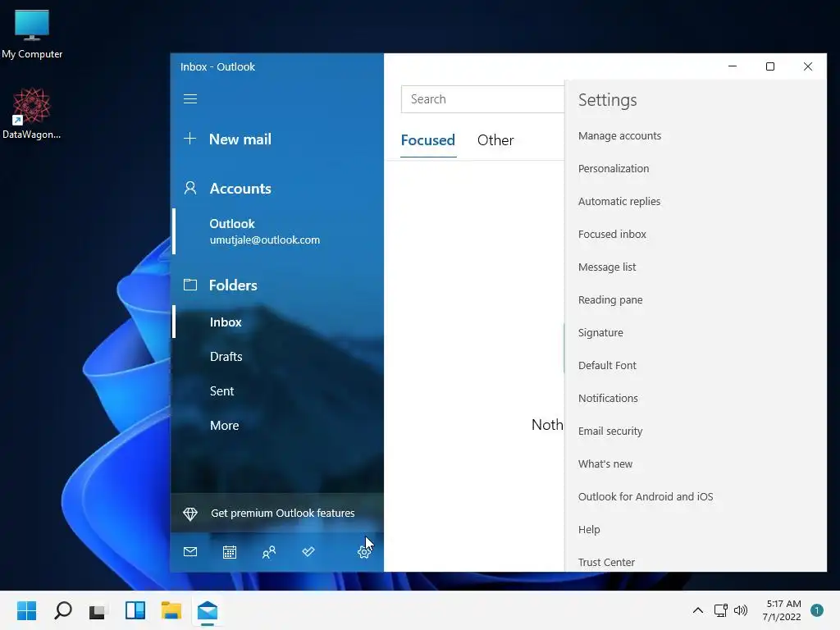The image size is (840, 630).
Task: Open File Explorer from taskbar
Action: tap(171, 610)
